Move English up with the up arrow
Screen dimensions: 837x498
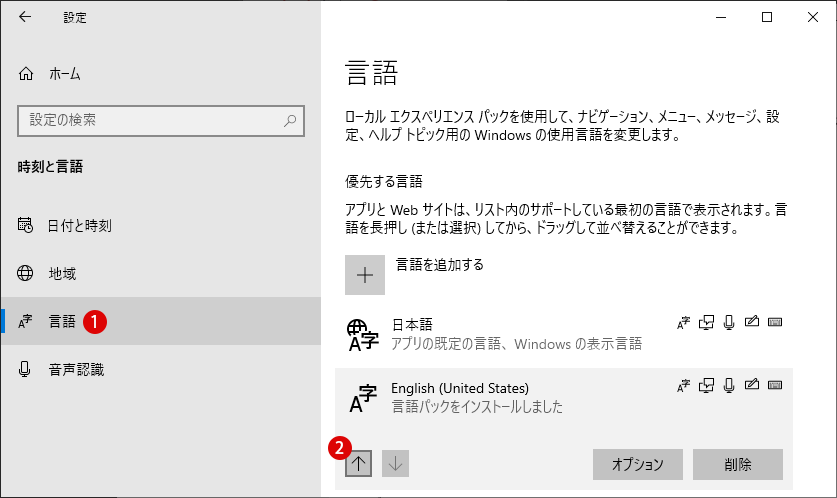click(x=358, y=463)
